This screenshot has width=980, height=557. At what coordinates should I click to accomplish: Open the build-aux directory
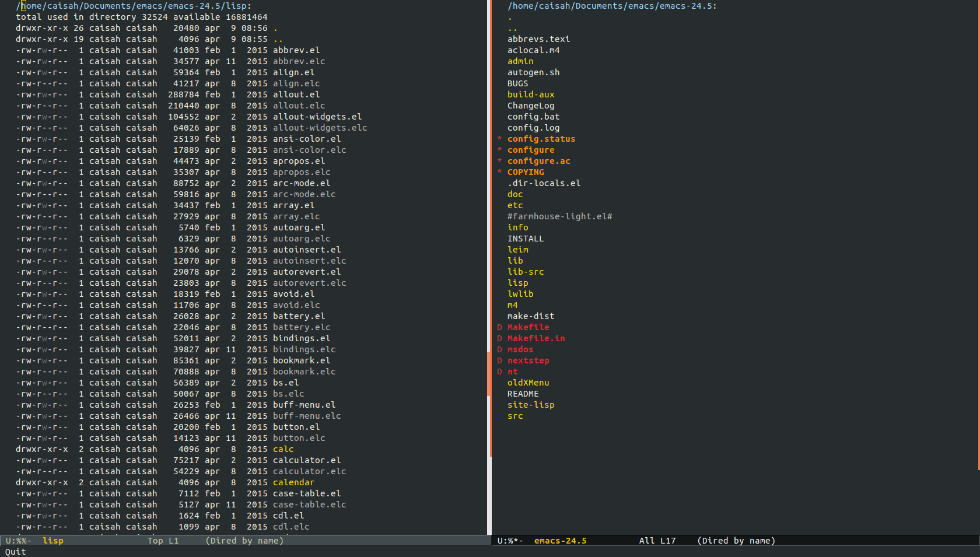point(531,94)
